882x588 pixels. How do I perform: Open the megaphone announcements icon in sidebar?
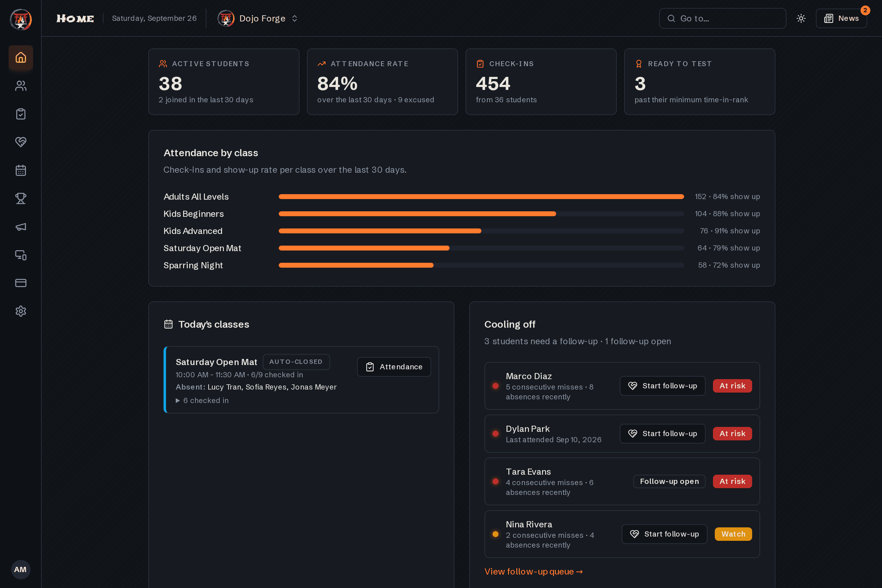(21, 227)
